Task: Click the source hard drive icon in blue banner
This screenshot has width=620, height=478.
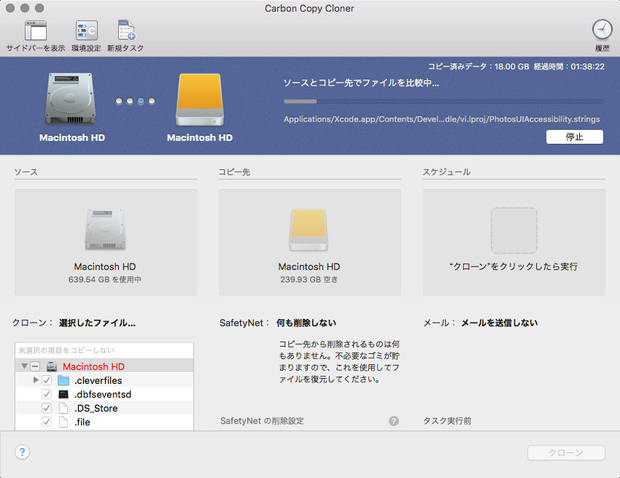Action: [71, 99]
